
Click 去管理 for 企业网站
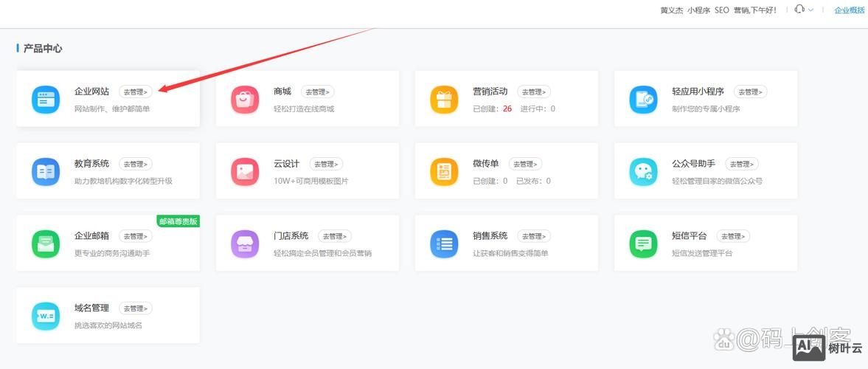[136, 92]
